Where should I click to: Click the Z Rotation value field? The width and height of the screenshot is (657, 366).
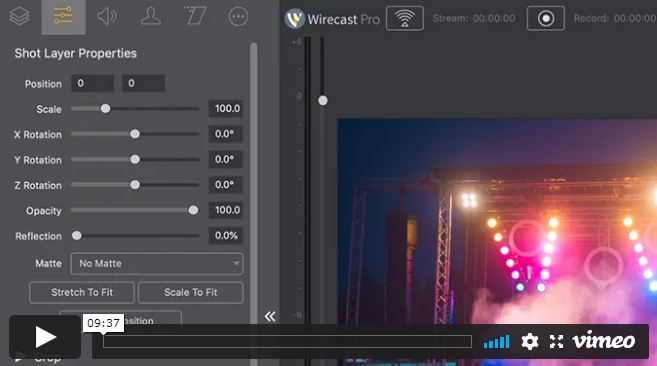226,185
